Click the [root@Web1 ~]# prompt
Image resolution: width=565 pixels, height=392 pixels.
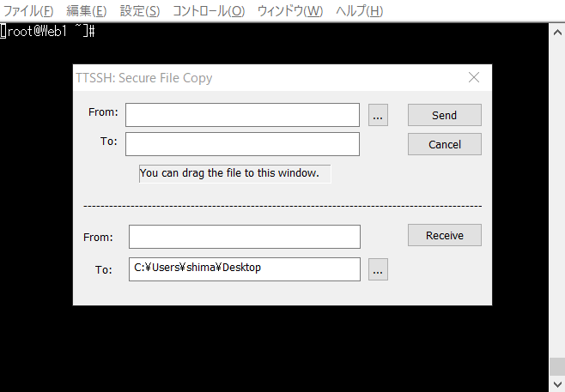coord(47,32)
